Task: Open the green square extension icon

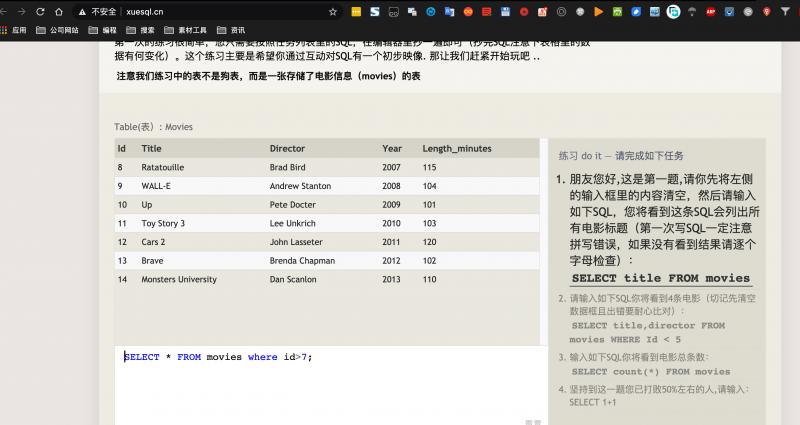Action: (x=617, y=11)
